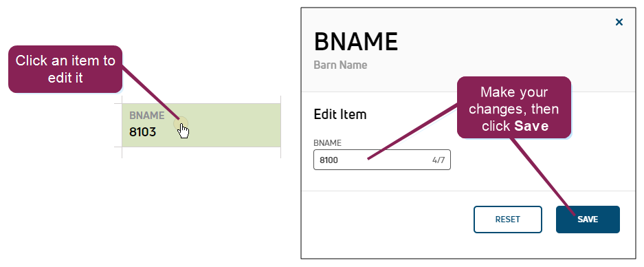Screen dimensions: 644x267
Task: Click the 4/7 character counter
Action: tap(438, 160)
